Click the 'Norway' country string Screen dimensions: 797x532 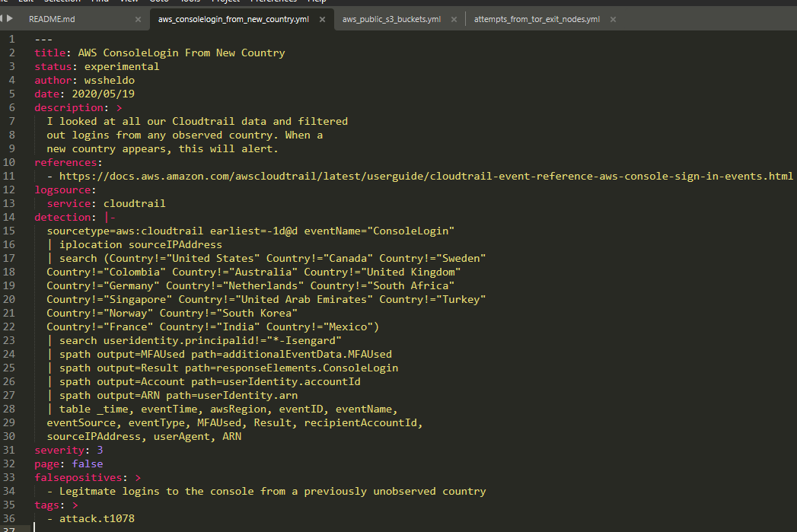[128, 314]
